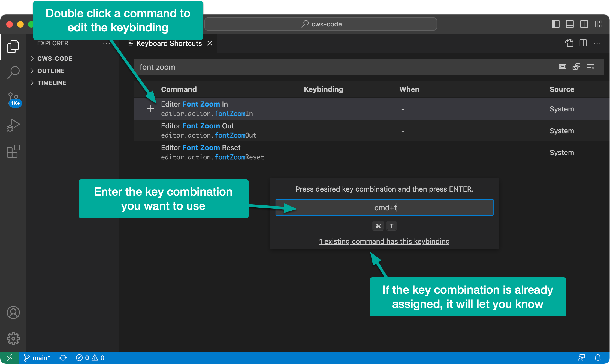Open the Accounts icon in activity bar
Screen dimensions: 610x364
click(13, 313)
